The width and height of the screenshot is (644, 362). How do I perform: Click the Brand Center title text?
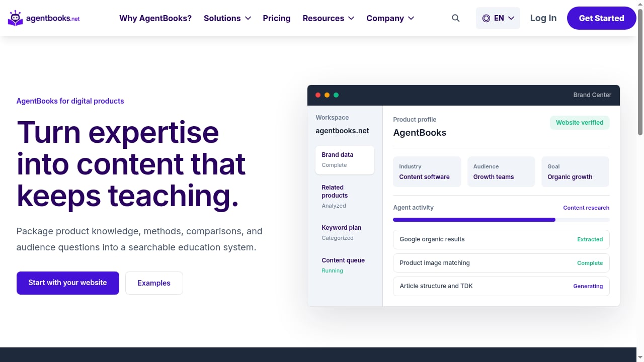coord(592,95)
